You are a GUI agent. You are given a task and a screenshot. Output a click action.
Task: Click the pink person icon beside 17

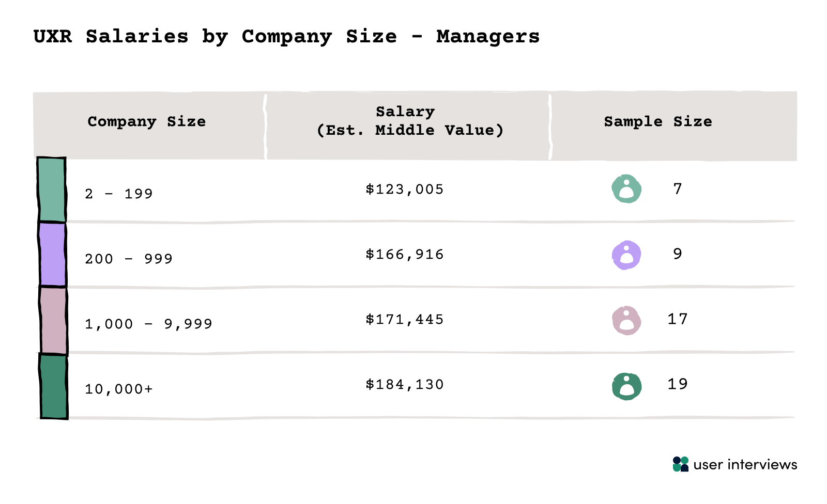pyautogui.click(x=626, y=320)
